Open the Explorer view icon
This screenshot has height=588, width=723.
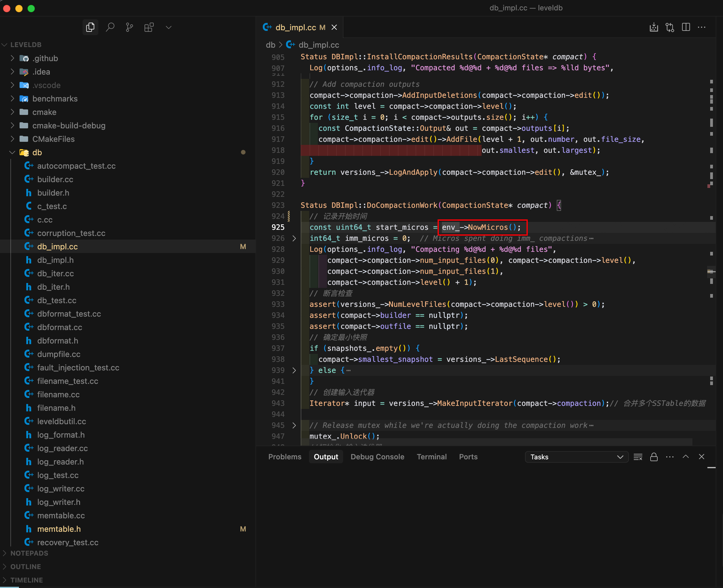coord(90,27)
